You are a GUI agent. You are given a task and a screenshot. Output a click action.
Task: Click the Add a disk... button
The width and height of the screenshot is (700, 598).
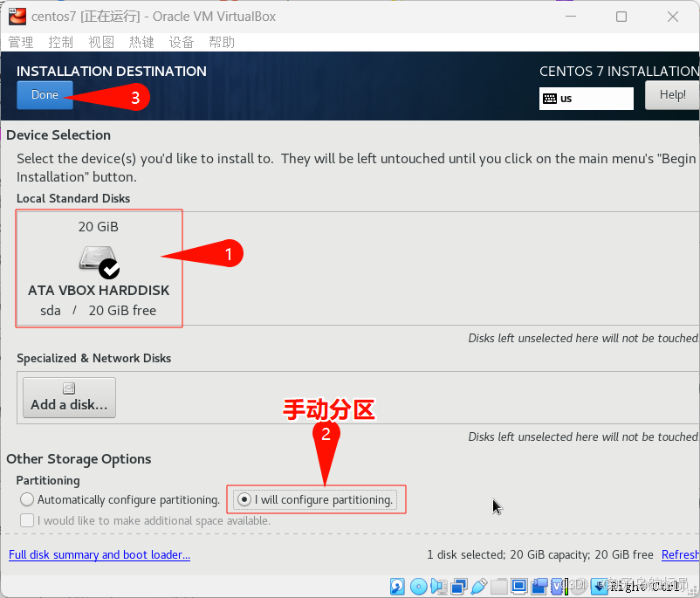[69, 397]
